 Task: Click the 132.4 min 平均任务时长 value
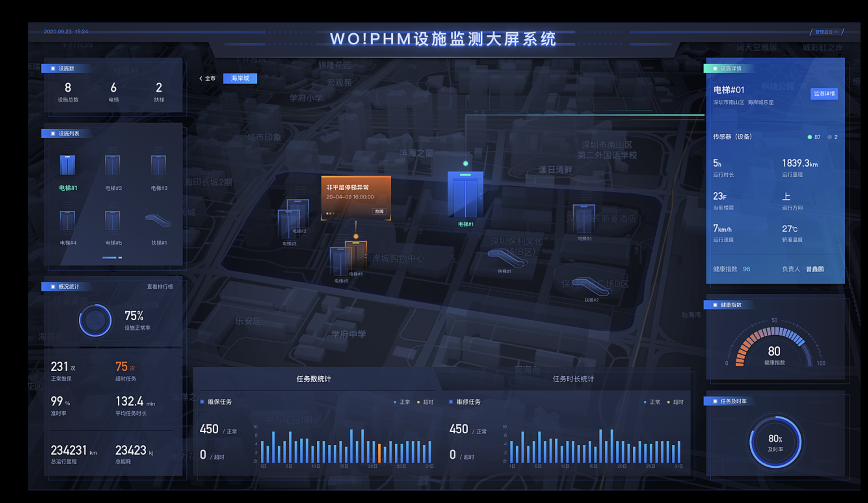pos(135,401)
